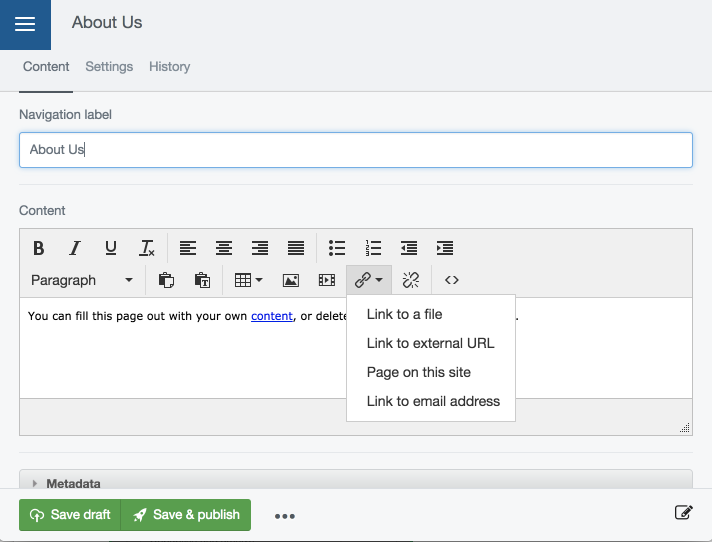Insert an image into content
This screenshot has height=542, width=712.
tap(291, 280)
